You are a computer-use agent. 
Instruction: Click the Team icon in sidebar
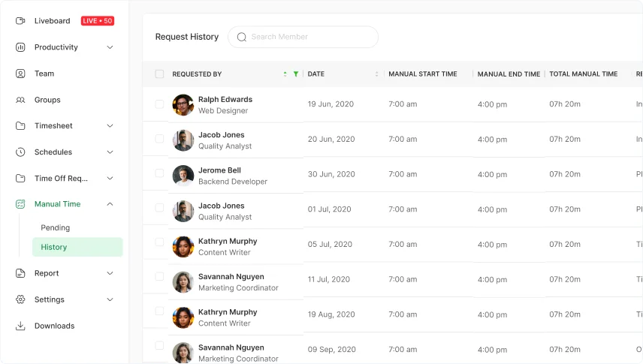[20, 74]
